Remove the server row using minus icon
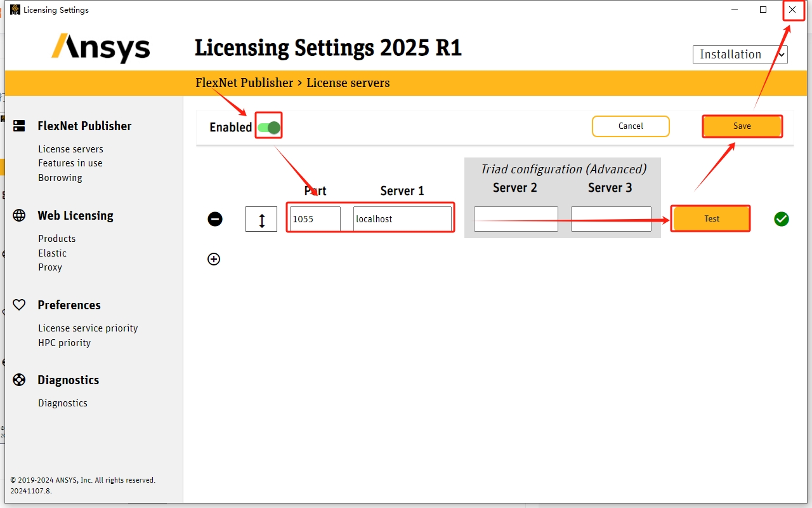812x508 pixels. 215,218
